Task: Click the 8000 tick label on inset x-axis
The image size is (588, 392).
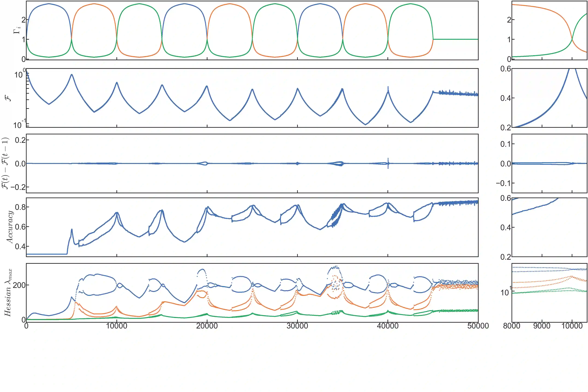Action: pos(512,326)
